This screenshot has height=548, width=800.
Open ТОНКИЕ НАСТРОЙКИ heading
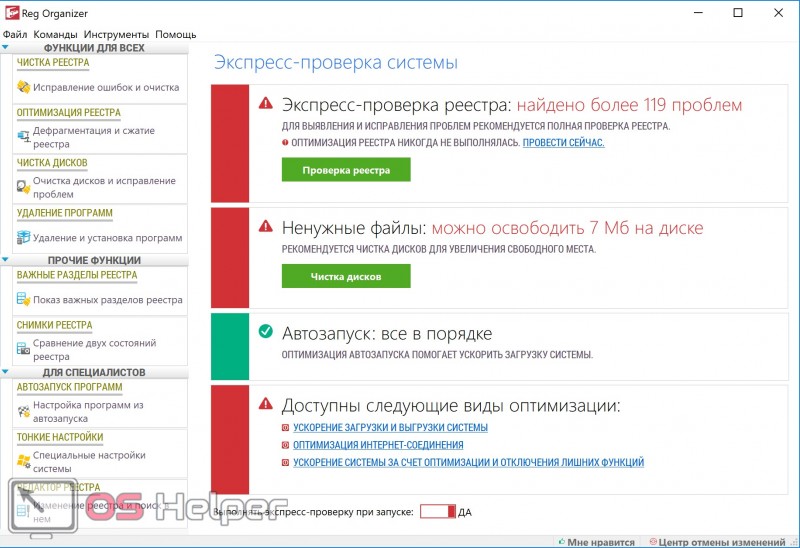click(x=60, y=437)
